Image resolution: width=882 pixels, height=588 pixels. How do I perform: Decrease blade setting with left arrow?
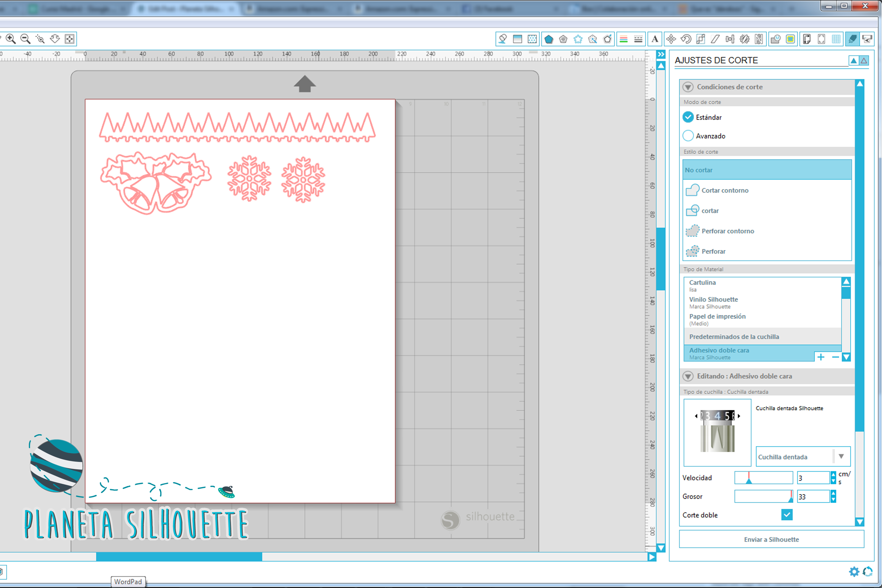(696, 416)
